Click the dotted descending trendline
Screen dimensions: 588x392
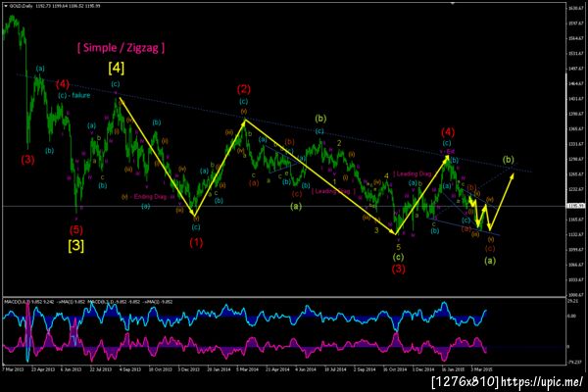(x=273, y=122)
